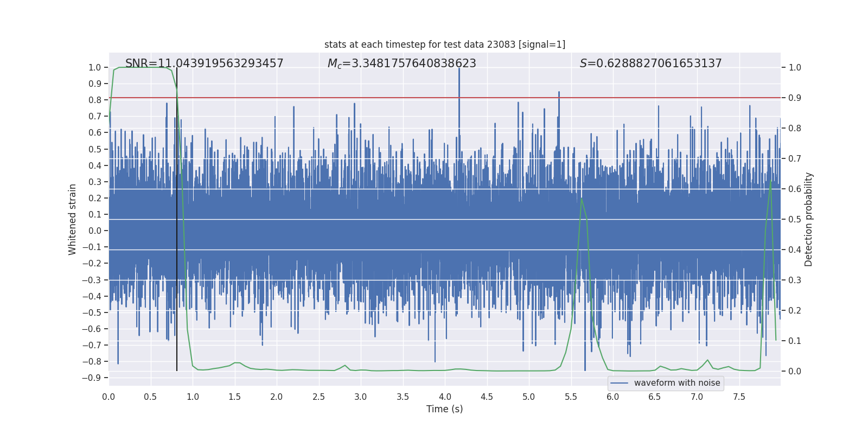Click Whitened strain tick 1.0
The image size is (868, 434).
[x=95, y=67]
